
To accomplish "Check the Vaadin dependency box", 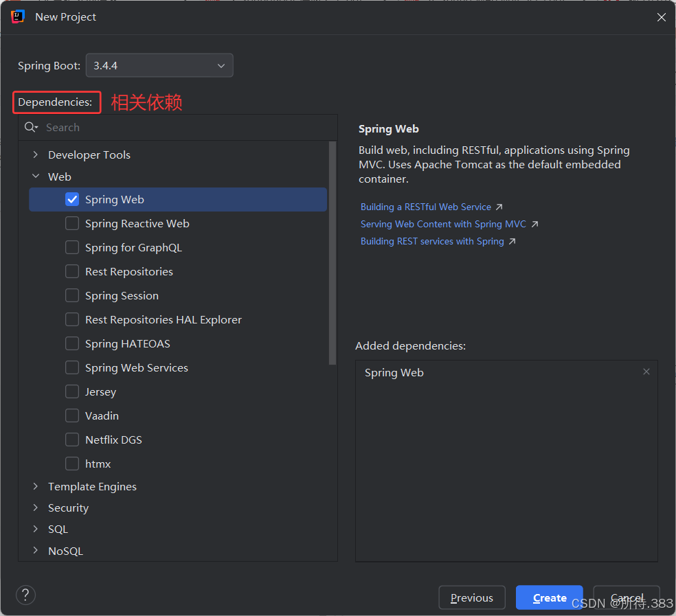I will 72,415.
